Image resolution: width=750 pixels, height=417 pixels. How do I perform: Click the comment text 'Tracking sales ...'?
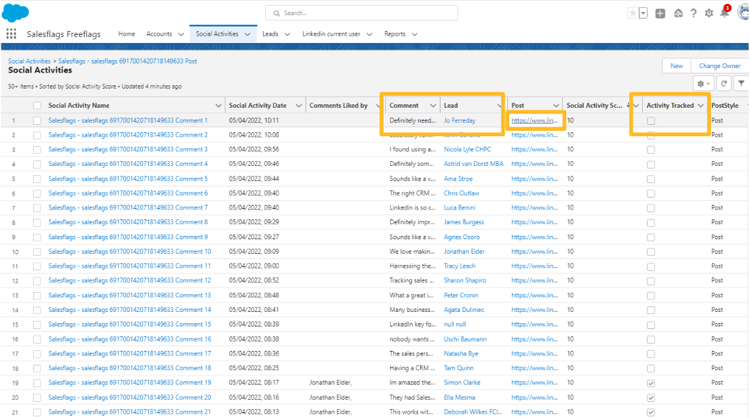tap(412, 281)
